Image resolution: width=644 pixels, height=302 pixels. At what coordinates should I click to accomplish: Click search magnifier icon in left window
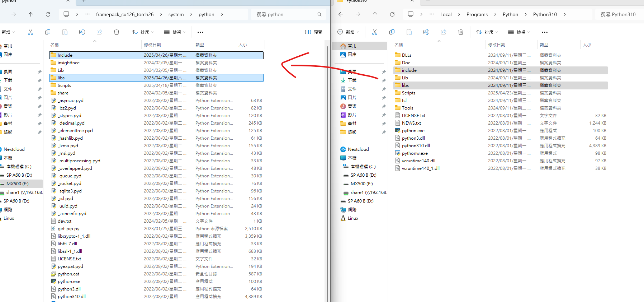point(319,14)
